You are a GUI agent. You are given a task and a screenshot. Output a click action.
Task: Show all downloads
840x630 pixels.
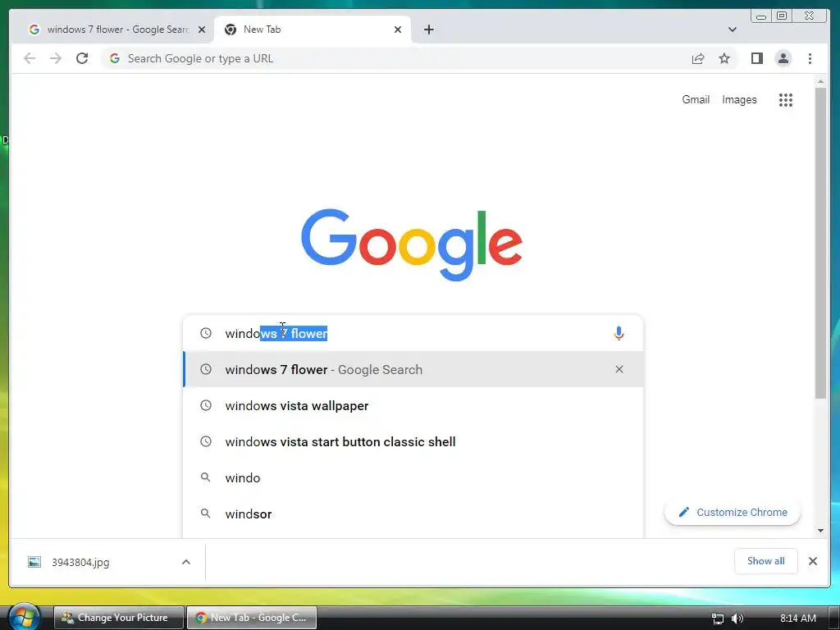[x=765, y=561]
